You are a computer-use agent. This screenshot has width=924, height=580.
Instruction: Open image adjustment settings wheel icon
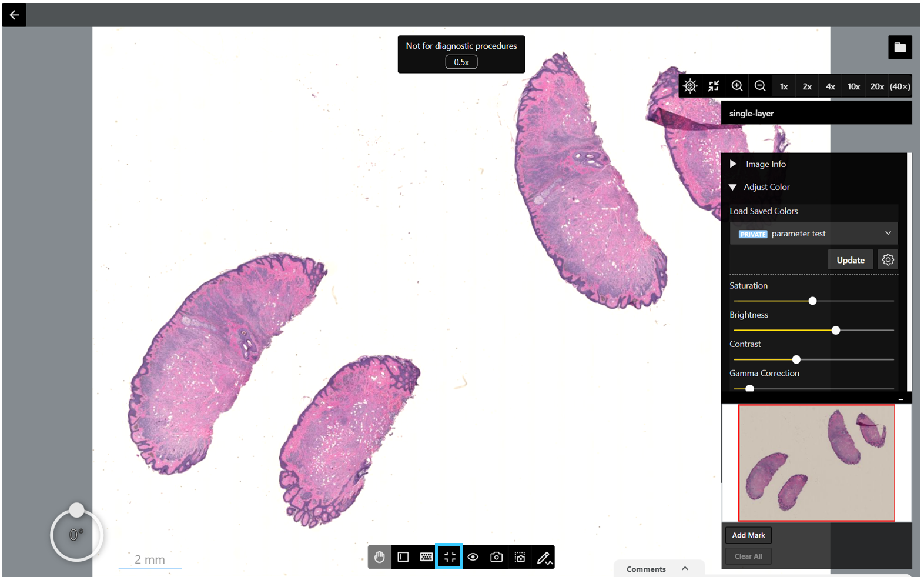tap(691, 86)
